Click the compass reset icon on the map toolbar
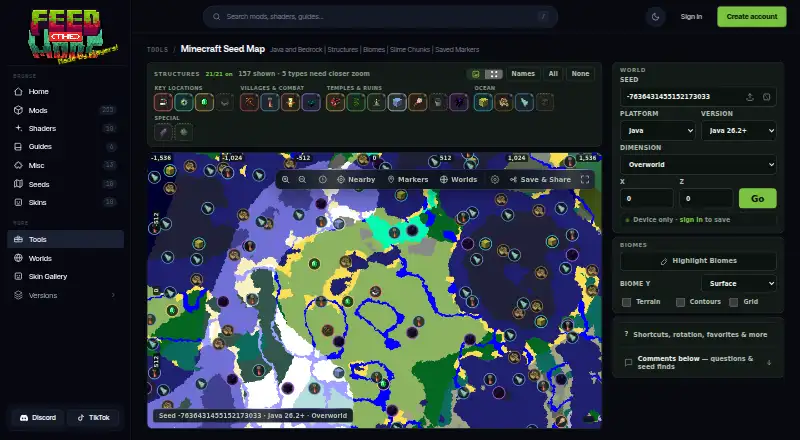800x440 pixels. (x=322, y=180)
